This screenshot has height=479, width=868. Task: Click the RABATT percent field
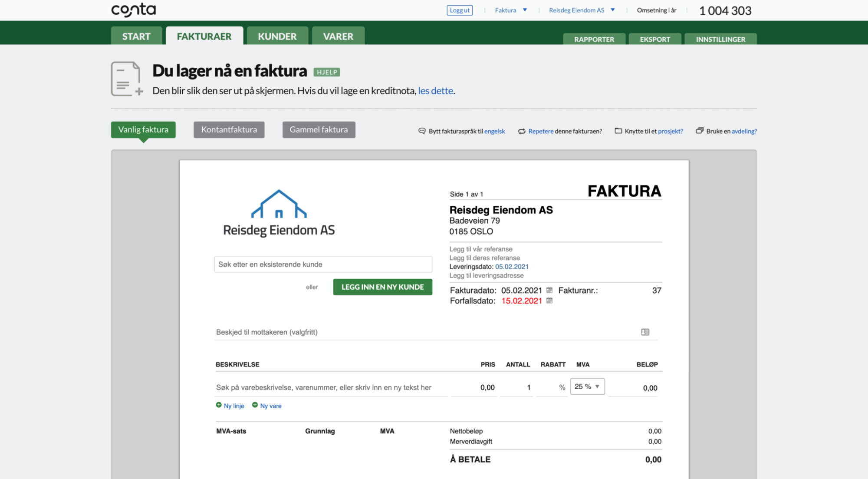point(552,387)
